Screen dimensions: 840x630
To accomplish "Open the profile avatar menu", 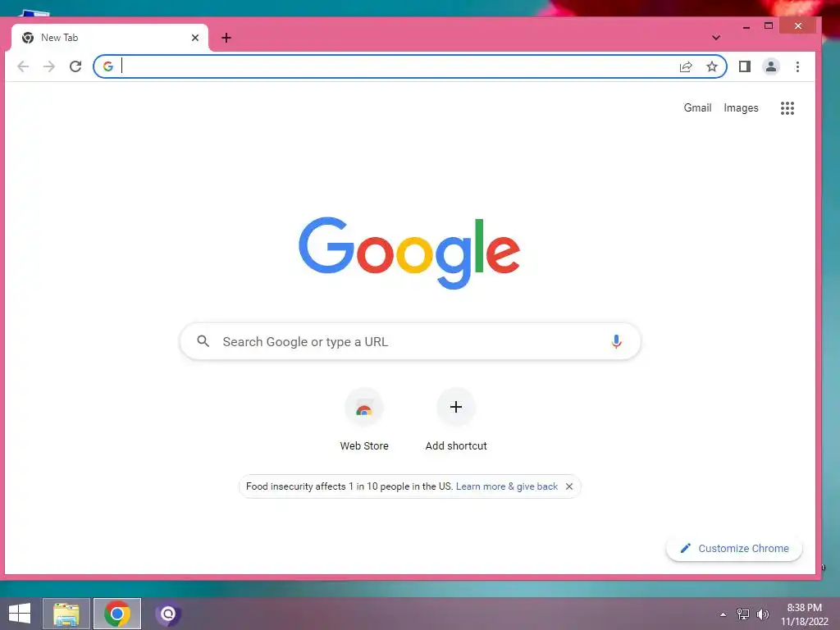I will click(x=771, y=66).
